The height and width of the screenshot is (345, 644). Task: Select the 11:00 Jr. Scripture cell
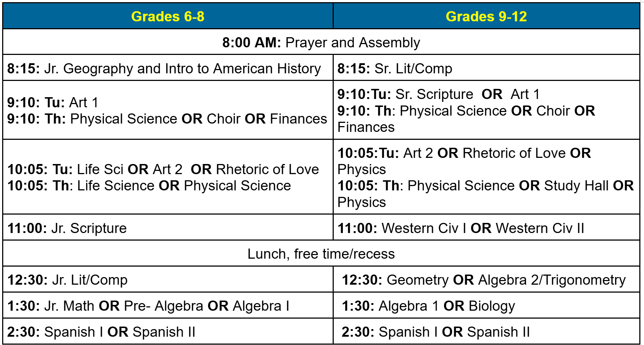click(x=168, y=228)
